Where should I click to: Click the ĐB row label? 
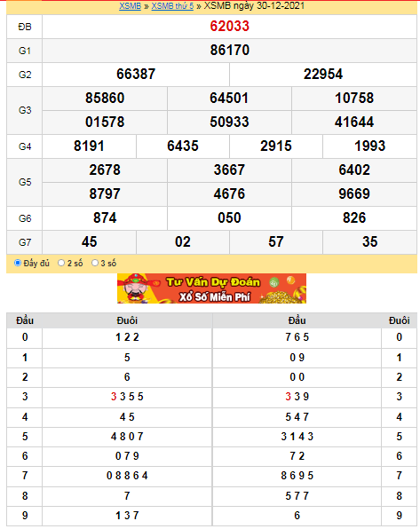tap(25, 27)
